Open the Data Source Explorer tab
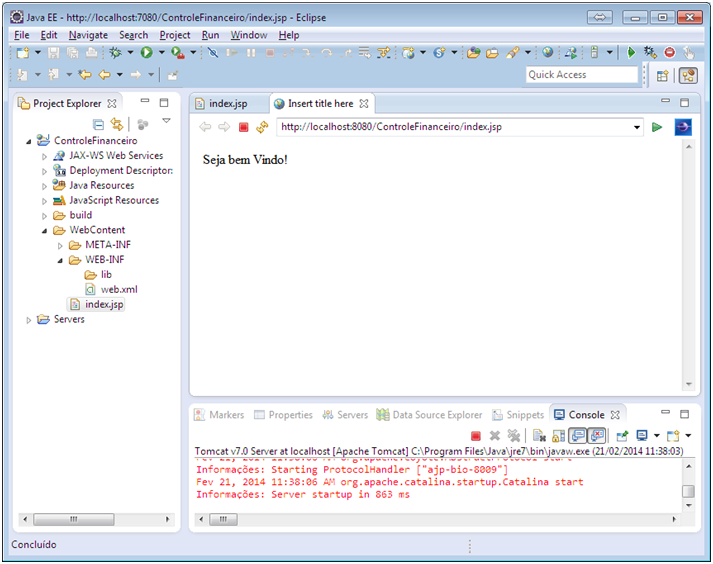 pos(429,415)
